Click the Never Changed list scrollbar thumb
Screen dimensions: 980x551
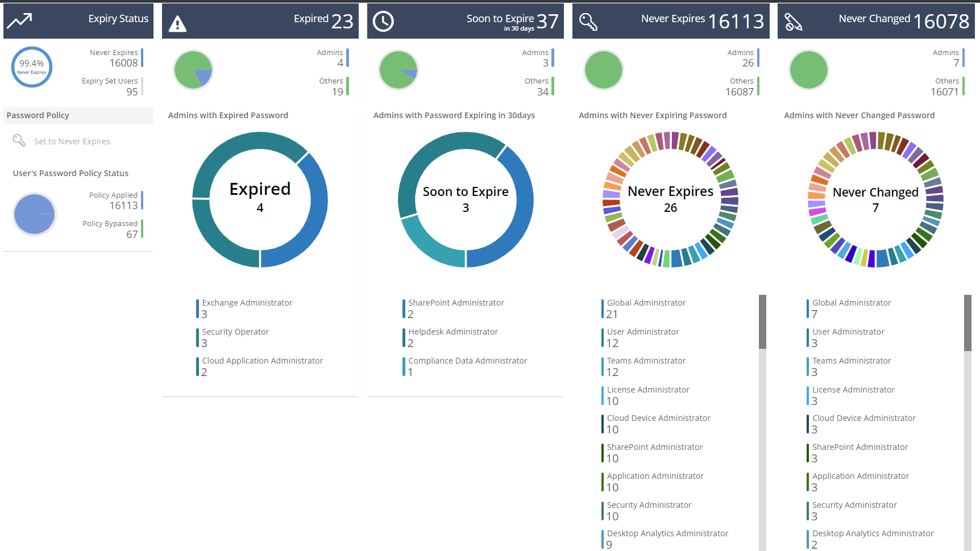pos(967,323)
